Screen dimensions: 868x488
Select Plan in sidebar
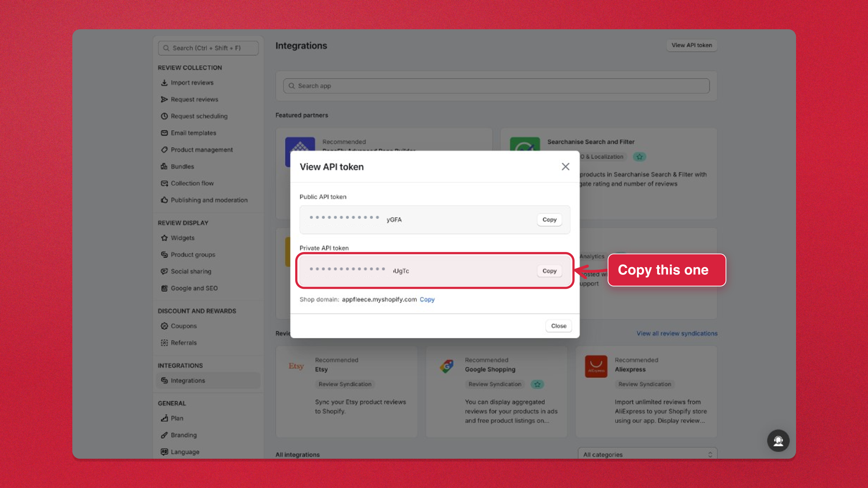(x=177, y=418)
